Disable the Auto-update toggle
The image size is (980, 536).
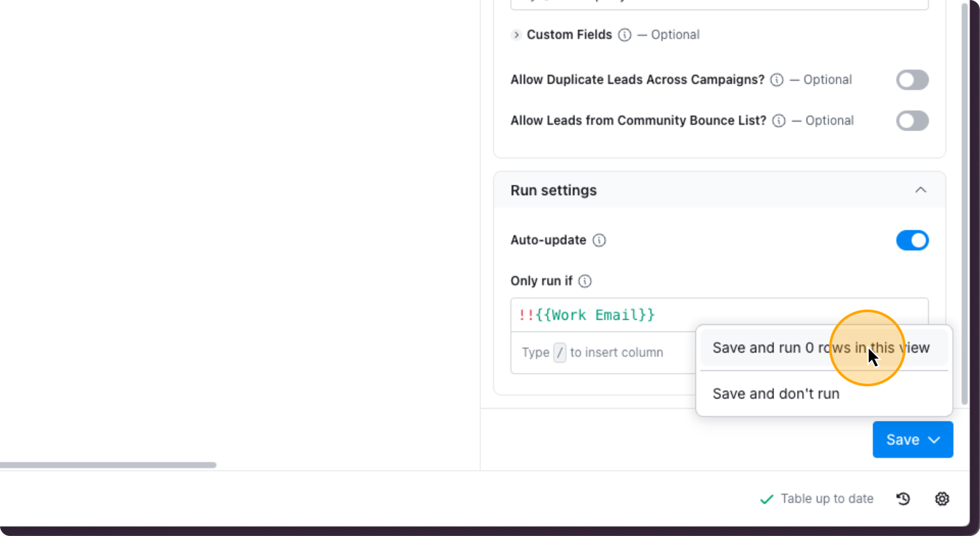(x=912, y=240)
